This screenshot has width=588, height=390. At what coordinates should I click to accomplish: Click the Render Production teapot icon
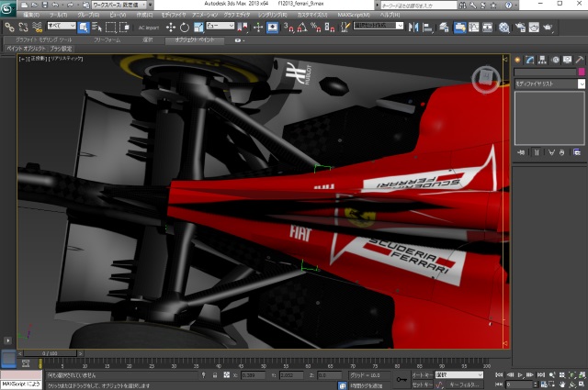(x=548, y=28)
